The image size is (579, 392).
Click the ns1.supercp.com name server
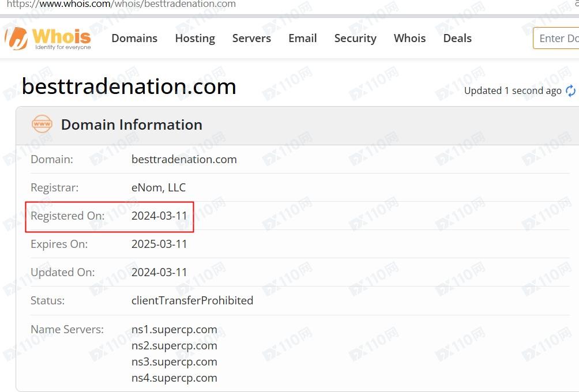click(x=174, y=329)
